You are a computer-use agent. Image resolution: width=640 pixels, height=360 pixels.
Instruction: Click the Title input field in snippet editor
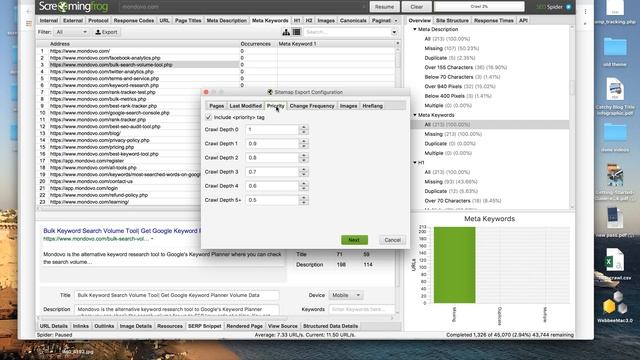(176, 295)
